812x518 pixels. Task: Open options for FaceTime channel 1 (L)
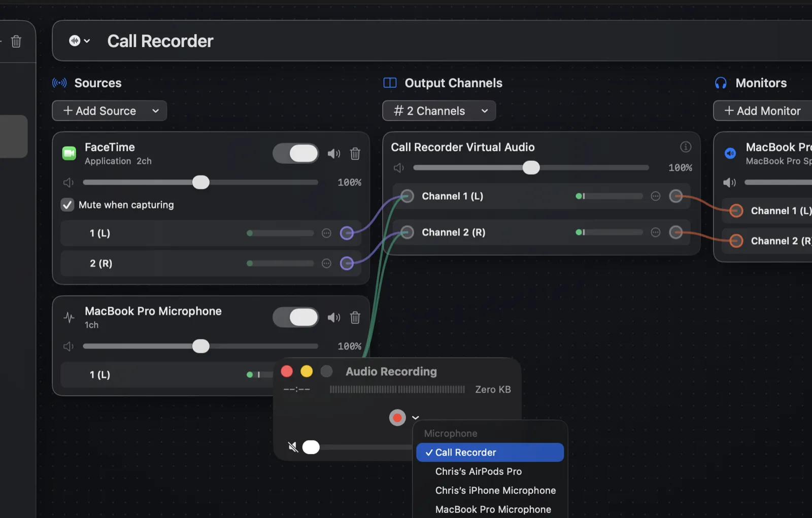coord(326,233)
